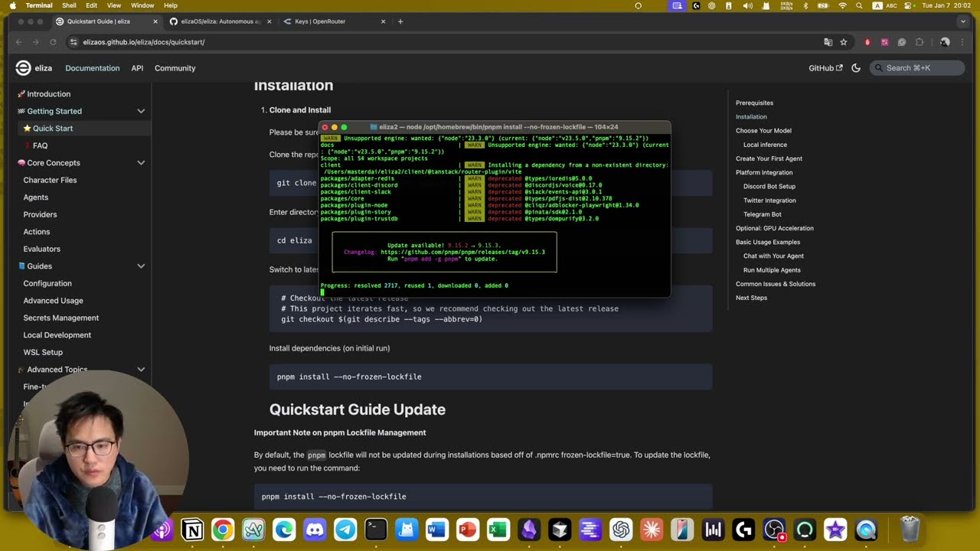Image resolution: width=980 pixels, height=551 pixels.
Task: Open the Chrome tab search dropdown
Action: coord(965,21)
